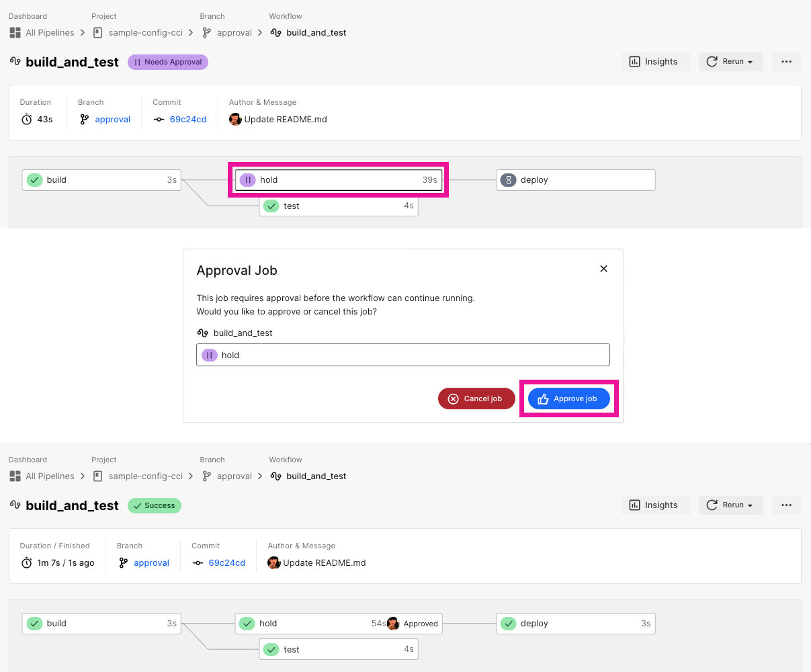Expand Rerun dropdown in Needs Approval view
811x672 pixels.
[x=731, y=62]
